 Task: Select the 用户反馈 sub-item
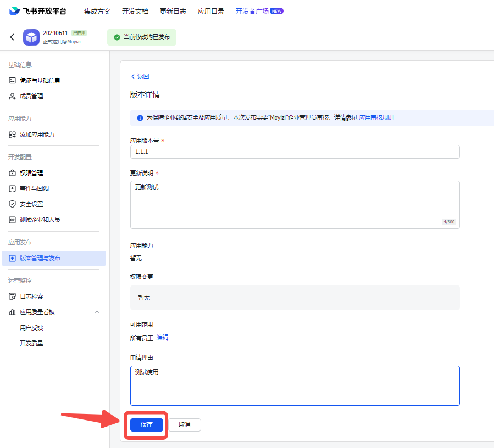[31, 328]
